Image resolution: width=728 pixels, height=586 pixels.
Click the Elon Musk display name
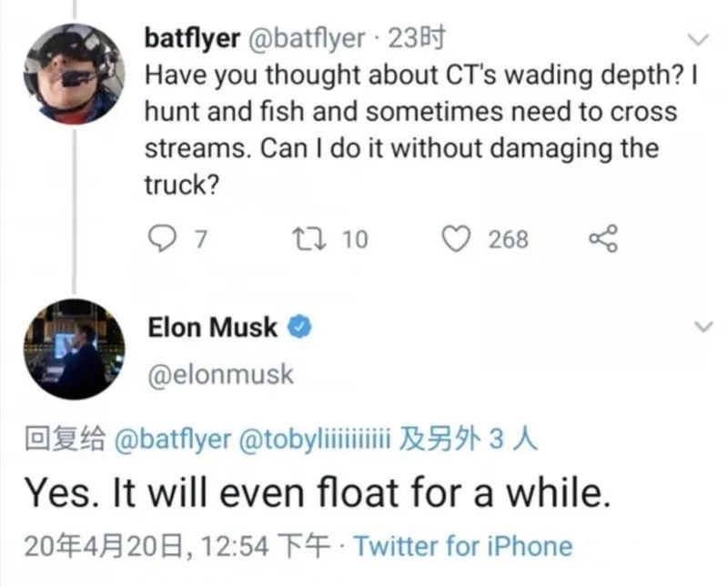(211, 328)
